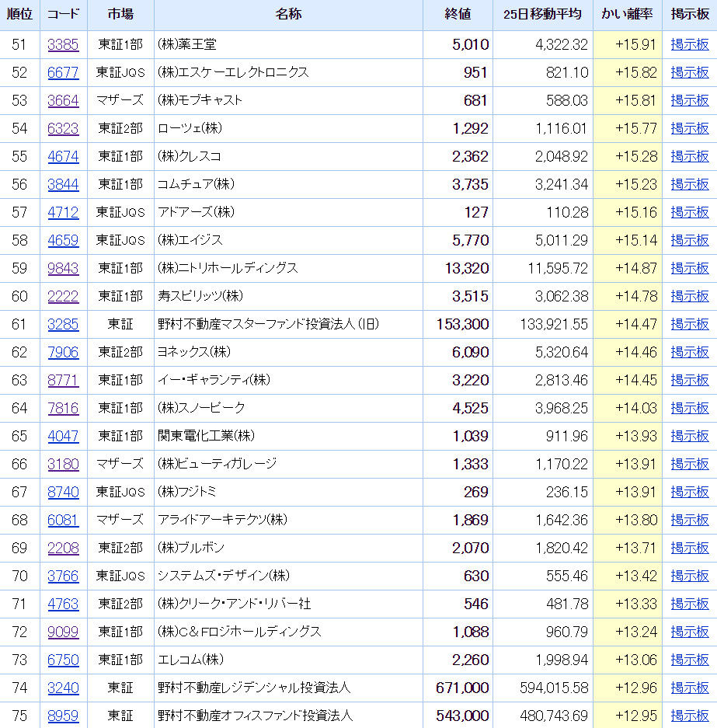Open 掲示板 link for モブキャスト row
Viewport: 717px width, 728px height.
(690, 100)
